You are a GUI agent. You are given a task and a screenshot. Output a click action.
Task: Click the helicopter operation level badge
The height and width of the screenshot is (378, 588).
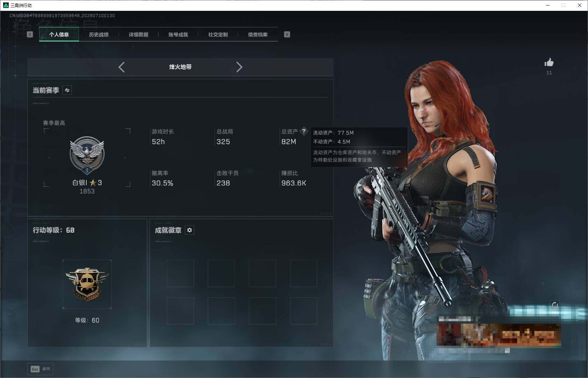coord(87,284)
